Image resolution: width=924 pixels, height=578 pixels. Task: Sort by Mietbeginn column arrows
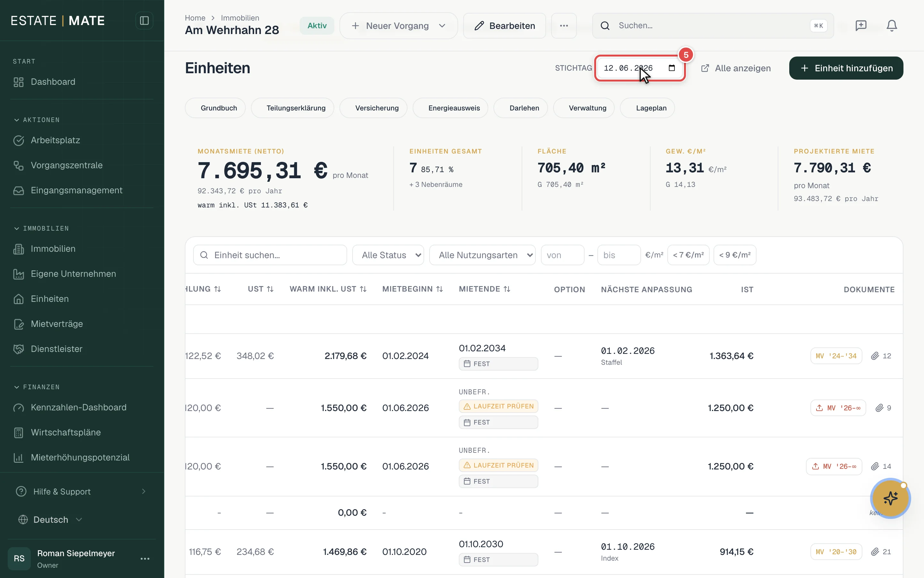click(440, 289)
